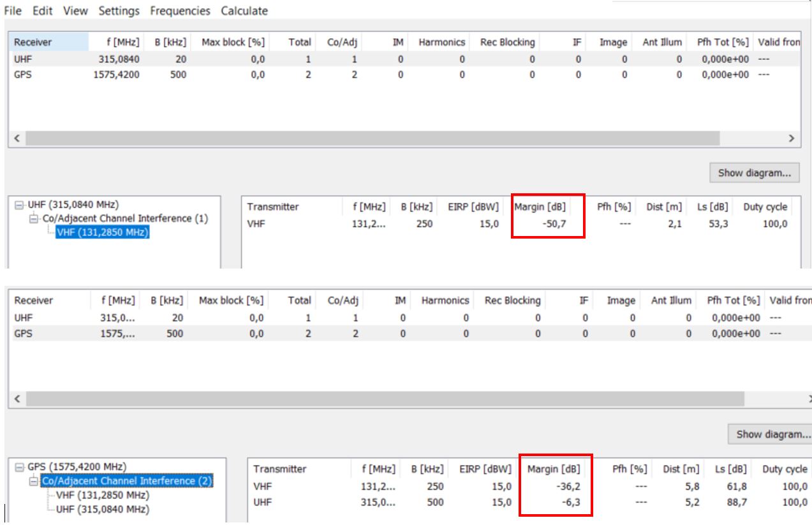
Task: Click Margin [dB] header above -50,7
Action: click(x=540, y=207)
